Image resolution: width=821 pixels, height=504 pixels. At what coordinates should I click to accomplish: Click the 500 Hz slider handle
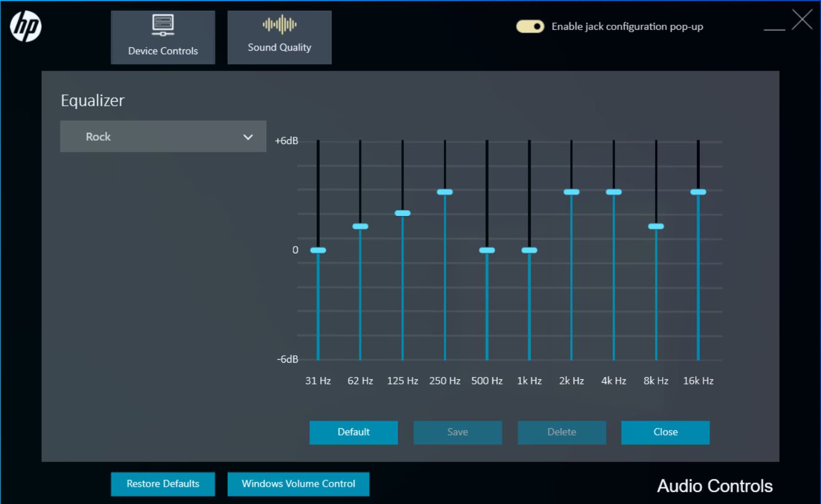[x=487, y=251]
